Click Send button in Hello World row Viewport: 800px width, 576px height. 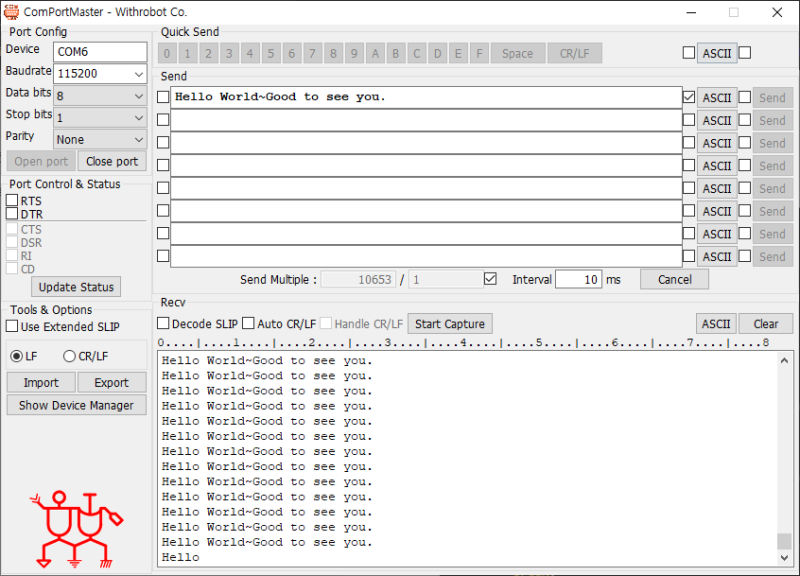click(772, 97)
